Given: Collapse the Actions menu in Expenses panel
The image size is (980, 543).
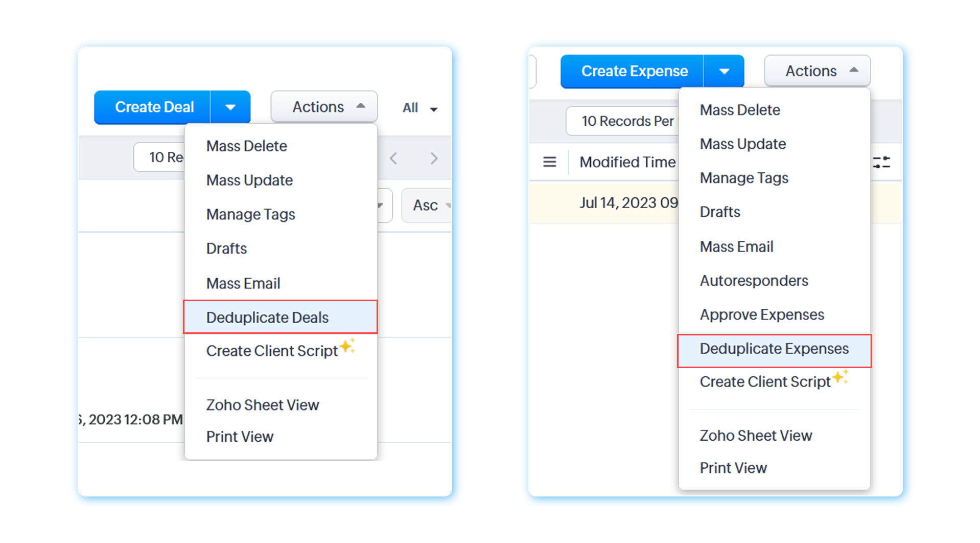Looking at the screenshot, I should 817,71.
